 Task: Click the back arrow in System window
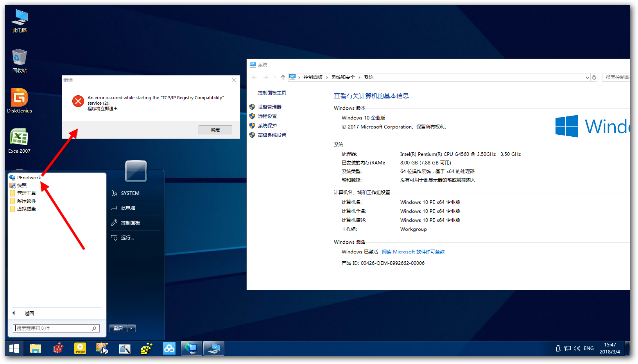254,77
